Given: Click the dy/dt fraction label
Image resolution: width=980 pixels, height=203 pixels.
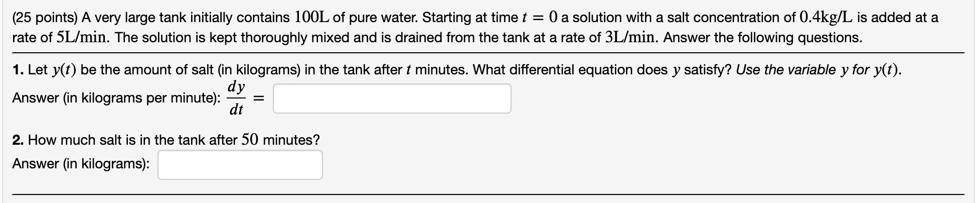Looking at the screenshot, I should [x=236, y=98].
